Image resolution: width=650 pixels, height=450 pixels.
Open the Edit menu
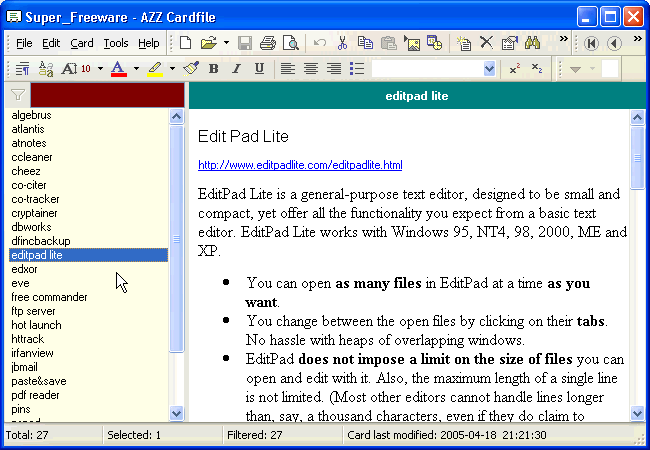pos(51,43)
